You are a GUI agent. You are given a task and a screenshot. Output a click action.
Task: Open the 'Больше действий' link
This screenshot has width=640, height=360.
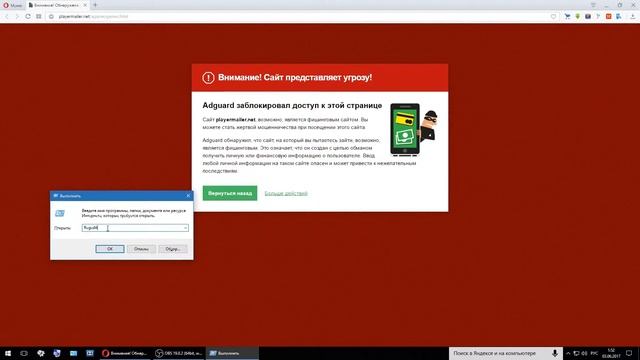pyautogui.click(x=286, y=193)
